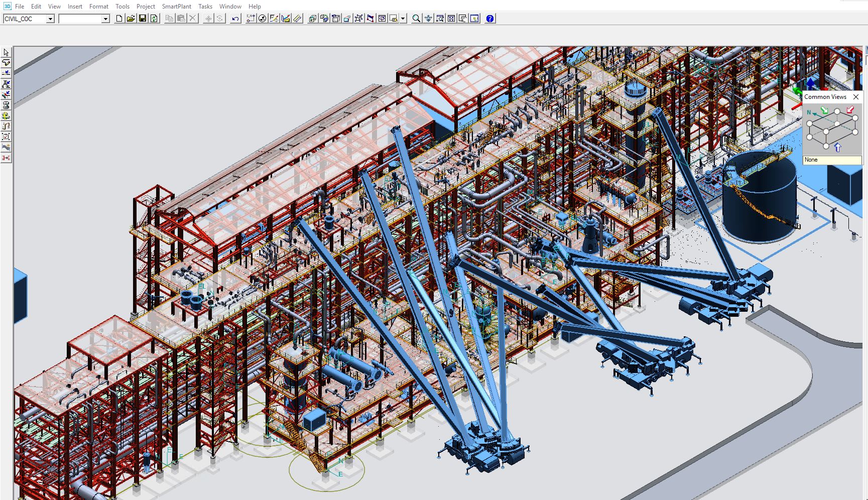
Task: Click the None field in Common Views
Action: point(832,160)
